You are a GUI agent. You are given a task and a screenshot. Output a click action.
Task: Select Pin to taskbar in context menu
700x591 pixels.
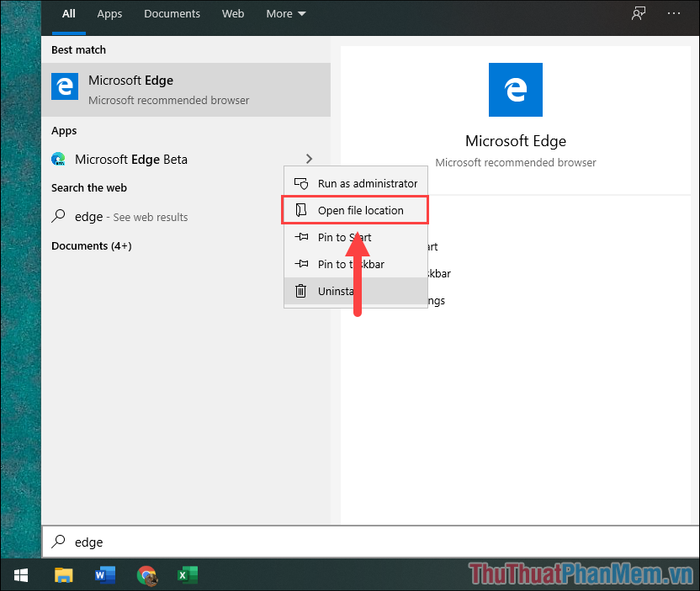(356, 264)
